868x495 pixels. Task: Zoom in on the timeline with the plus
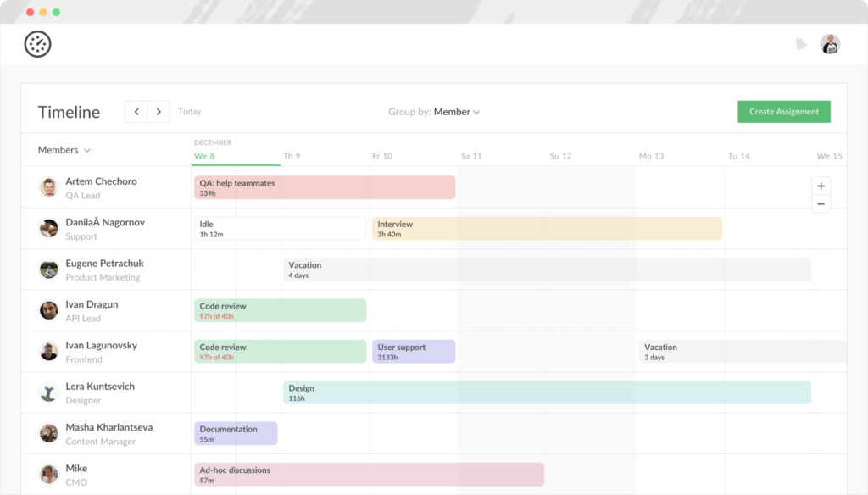pyautogui.click(x=821, y=186)
